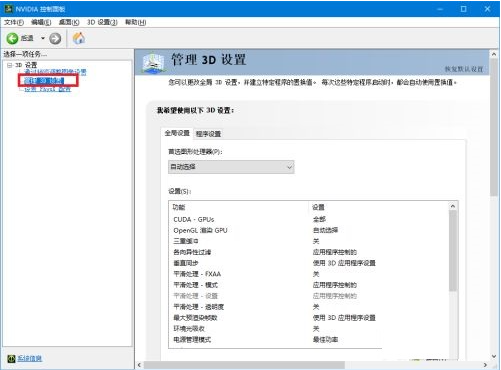The height and width of the screenshot is (370, 501).
Task: Click the 恢复默认设置 restore defaults link
Action: tap(464, 69)
